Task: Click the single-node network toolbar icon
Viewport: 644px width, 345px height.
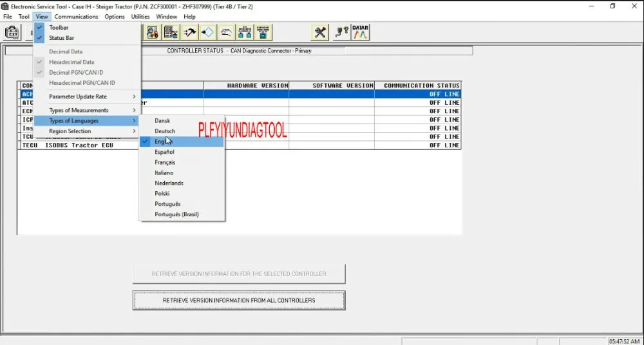Action: (x=263, y=32)
